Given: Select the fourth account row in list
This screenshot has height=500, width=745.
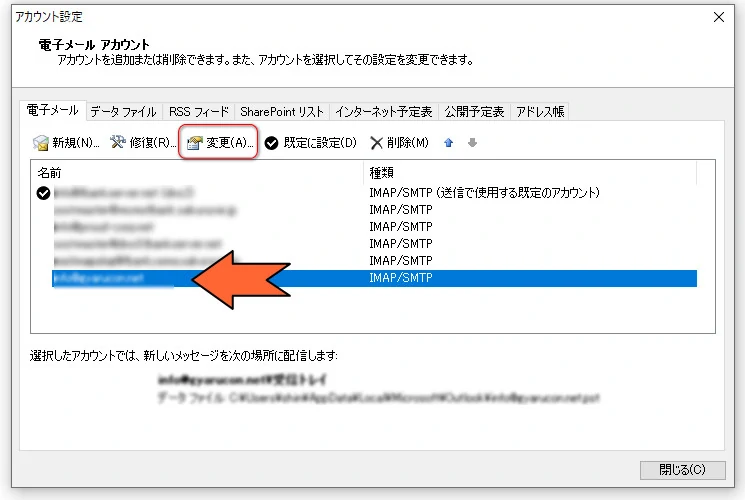Looking at the screenshot, I should pos(374,244).
